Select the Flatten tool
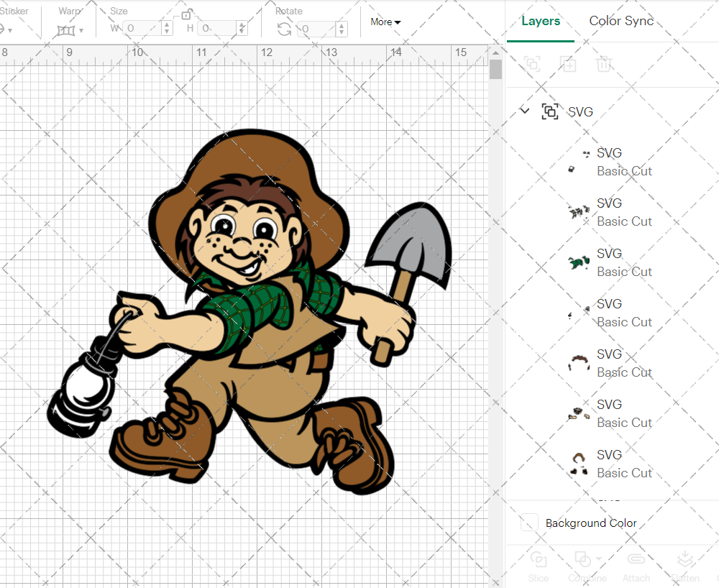The image size is (719, 588). tap(684, 567)
